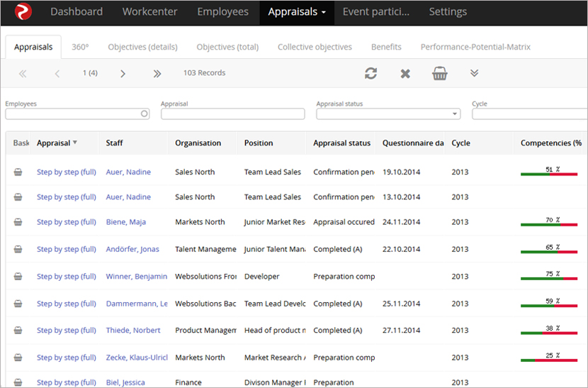
Task: Add Biene, Maja row to basket
Action: pos(18,222)
